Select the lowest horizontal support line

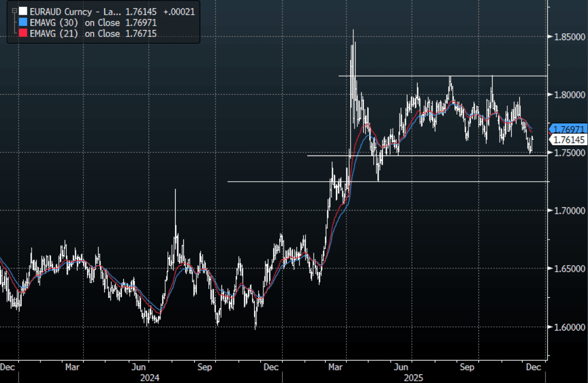tap(382, 181)
